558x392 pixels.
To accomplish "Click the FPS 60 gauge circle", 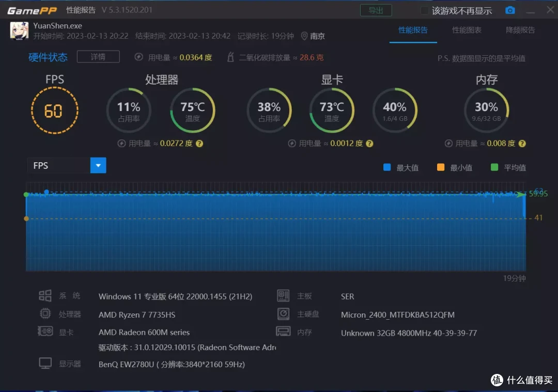I will (x=54, y=111).
